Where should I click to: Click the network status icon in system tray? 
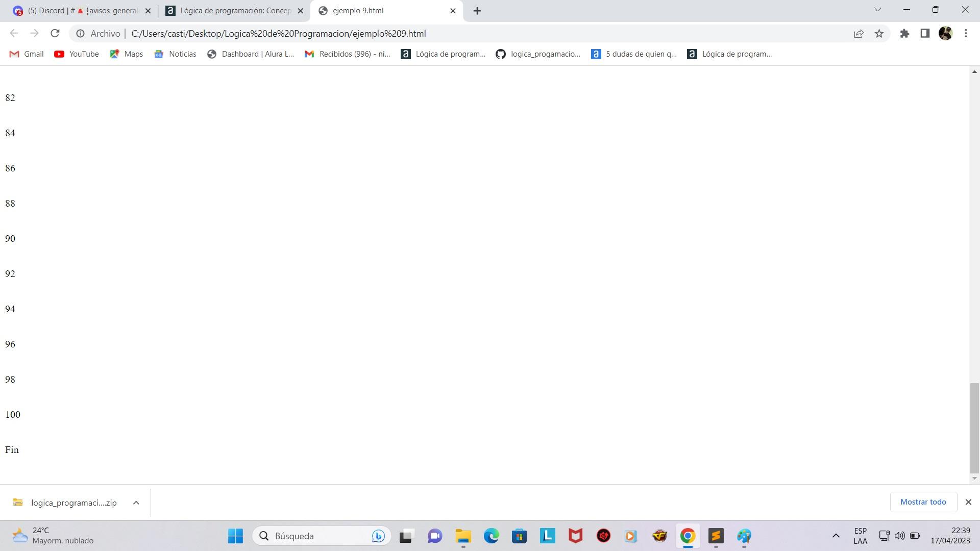coord(884,536)
